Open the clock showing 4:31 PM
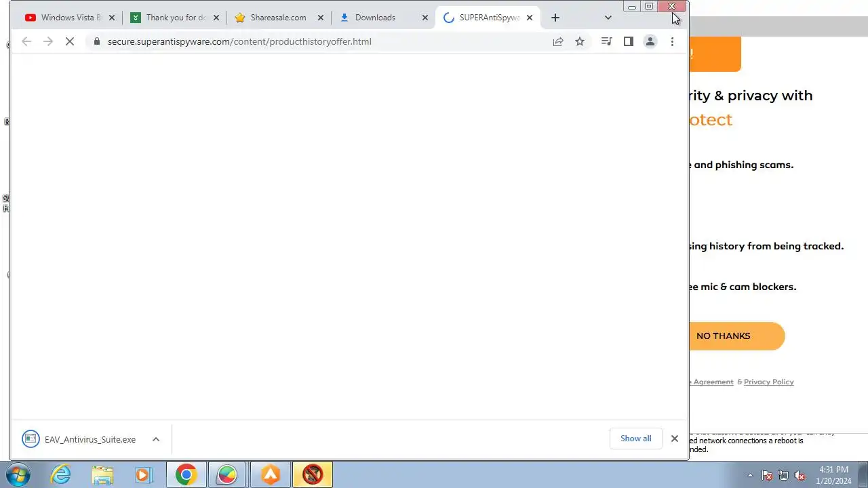 click(833, 475)
